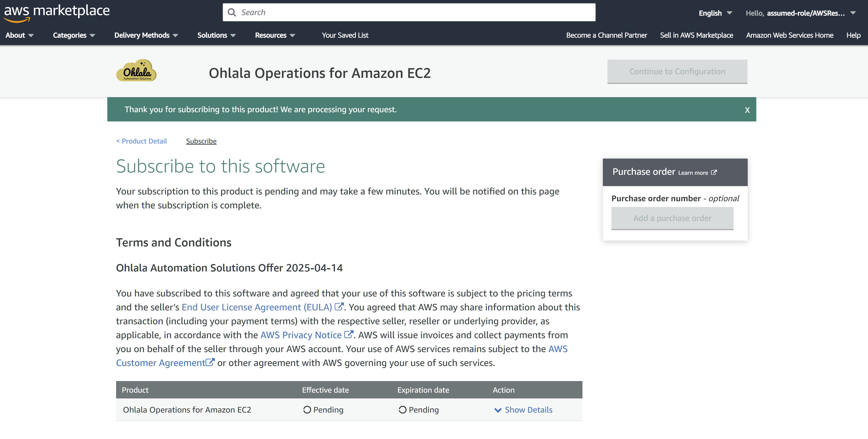Click the Show Details chevron icon
Viewport: 868px width, 439px height.
(x=498, y=410)
